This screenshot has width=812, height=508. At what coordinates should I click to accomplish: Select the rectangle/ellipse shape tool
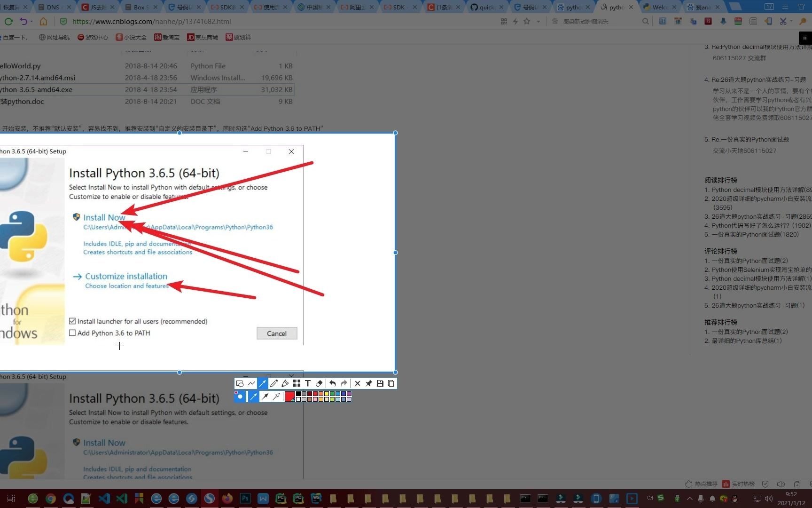pyautogui.click(x=240, y=383)
